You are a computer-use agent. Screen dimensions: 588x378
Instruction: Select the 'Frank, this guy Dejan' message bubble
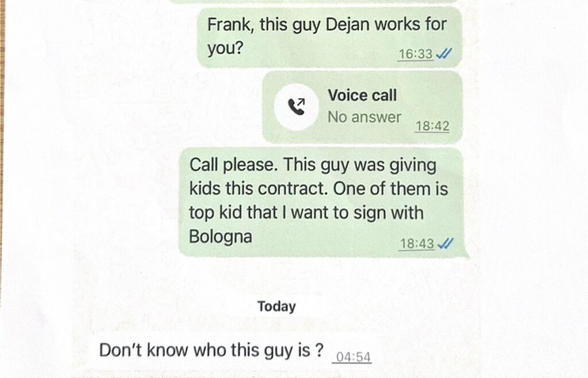point(330,37)
